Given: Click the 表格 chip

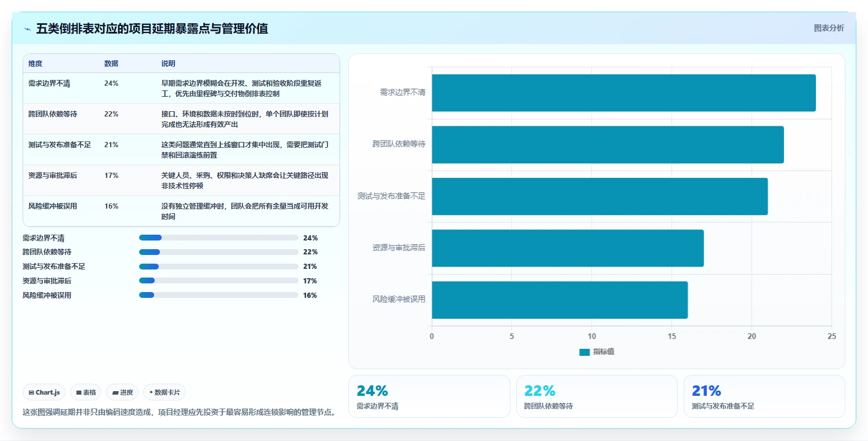Looking at the screenshot, I should coord(86,392).
